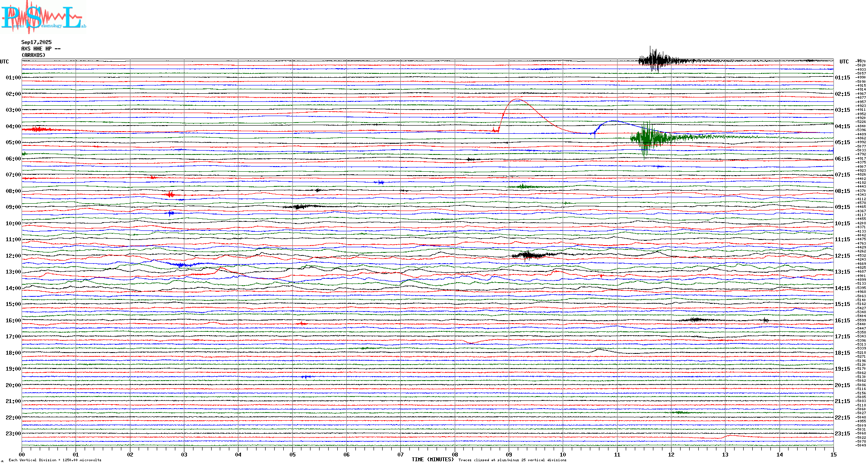
Task: Select the 23:00 hour label
Action: (13, 434)
